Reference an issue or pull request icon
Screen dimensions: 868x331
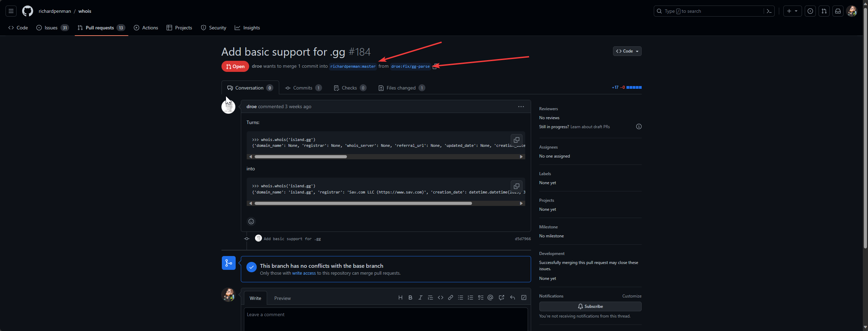501,297
